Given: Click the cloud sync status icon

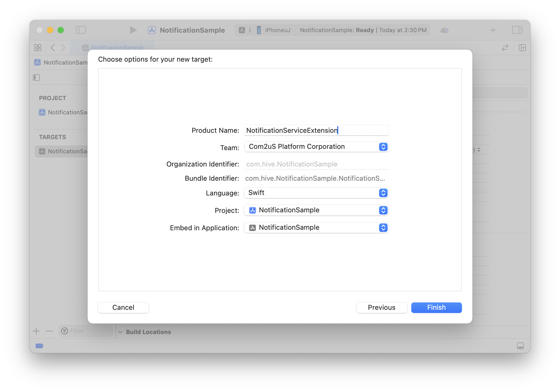Looking at the screenshot, I should coord(445,30).
